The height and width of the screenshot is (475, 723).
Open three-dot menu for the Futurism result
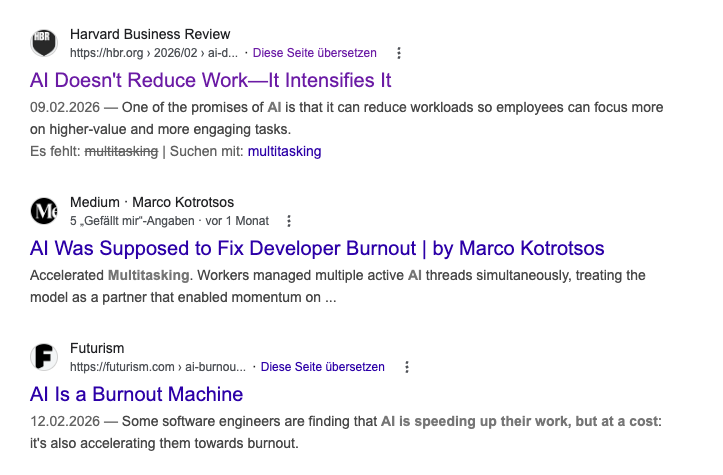[x=407, y=367]
